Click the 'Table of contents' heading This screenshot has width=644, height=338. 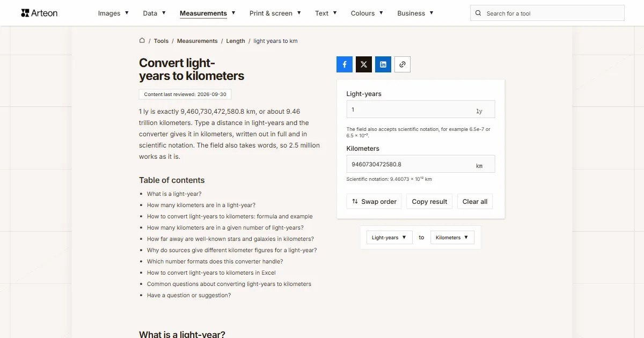[172, 180]
